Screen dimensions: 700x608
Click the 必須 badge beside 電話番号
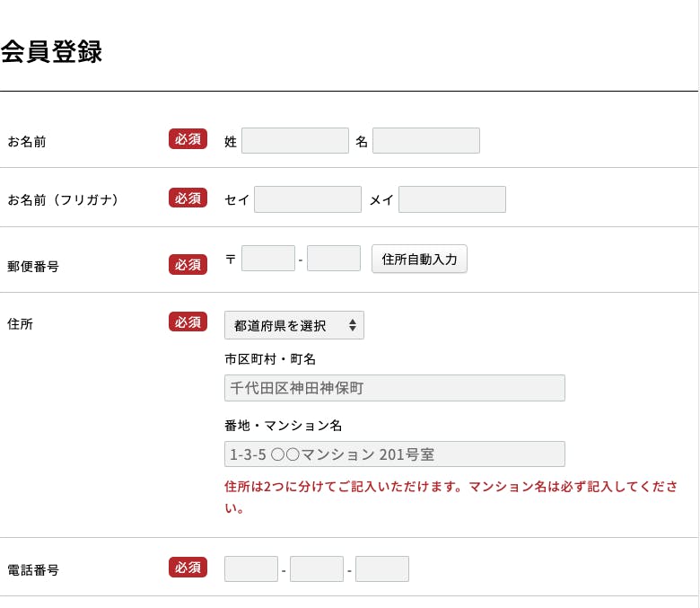click(x=188, y=568)
